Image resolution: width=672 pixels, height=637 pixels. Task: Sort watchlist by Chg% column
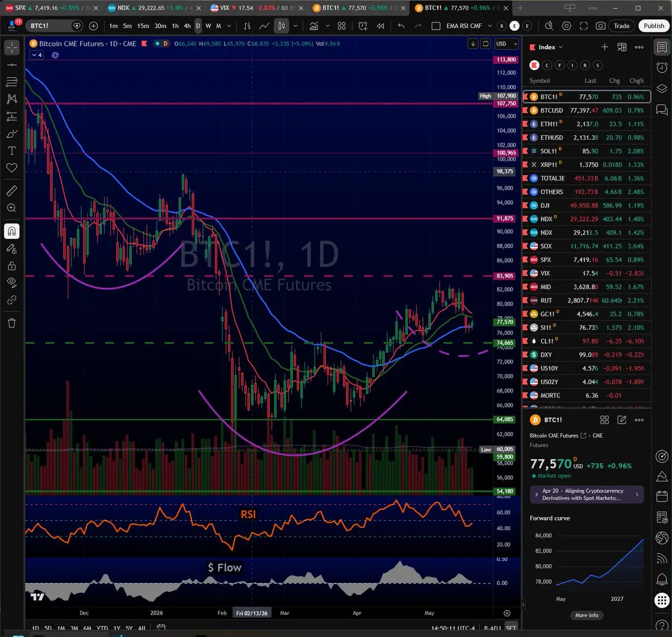click(x=637, y=81)
